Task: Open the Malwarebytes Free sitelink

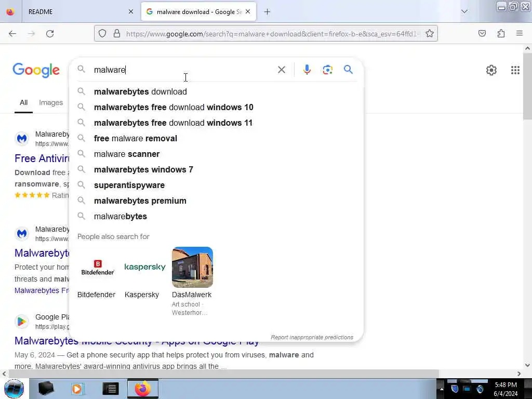Action: (x=42, y=290)
